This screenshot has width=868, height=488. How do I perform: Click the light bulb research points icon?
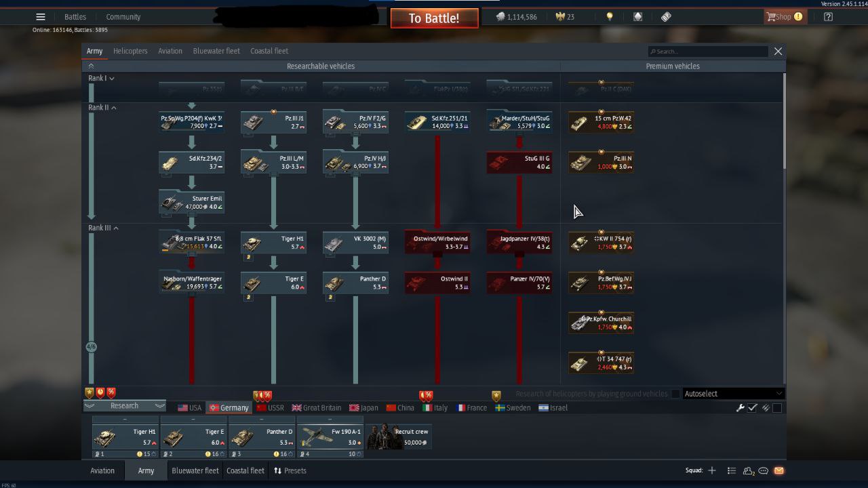point(610,17)
